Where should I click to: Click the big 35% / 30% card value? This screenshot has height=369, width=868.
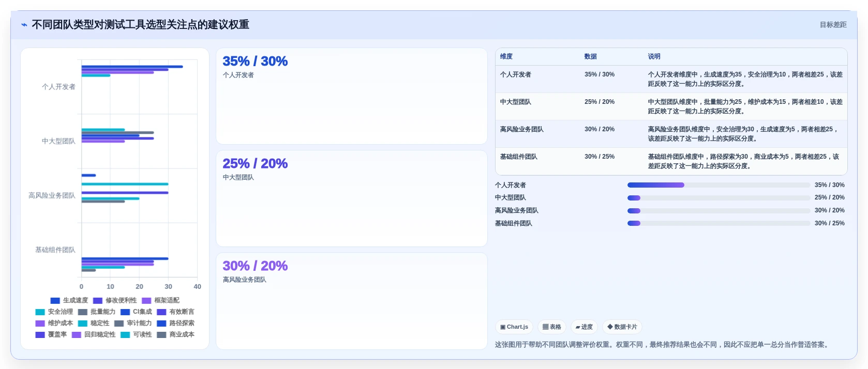pos(255,61)
